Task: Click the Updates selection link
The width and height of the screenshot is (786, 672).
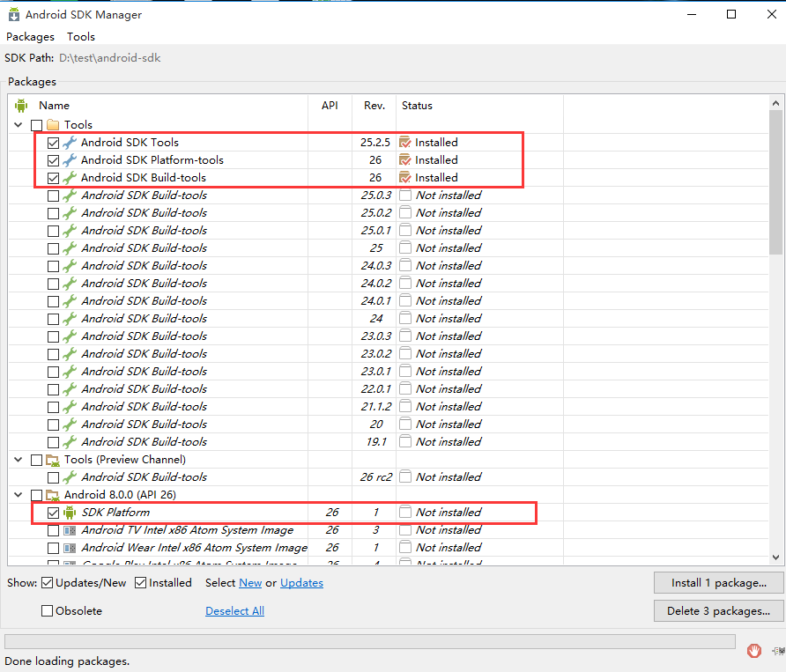Action: [301, 583]
